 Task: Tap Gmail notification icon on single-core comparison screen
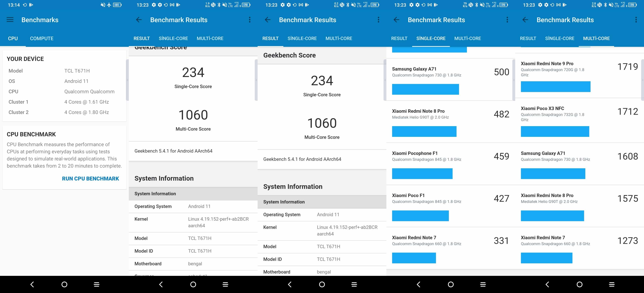[430, 5]
